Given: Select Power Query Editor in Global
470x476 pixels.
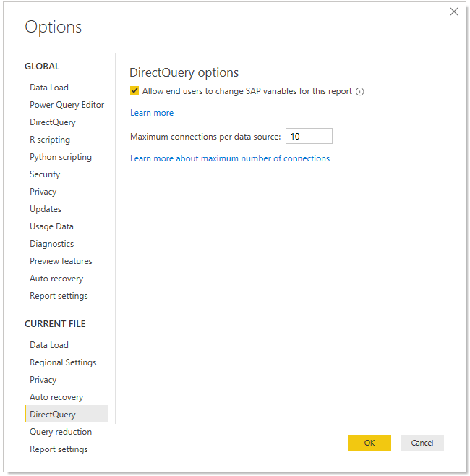Looking at the screenshot, I should point(67,105).
